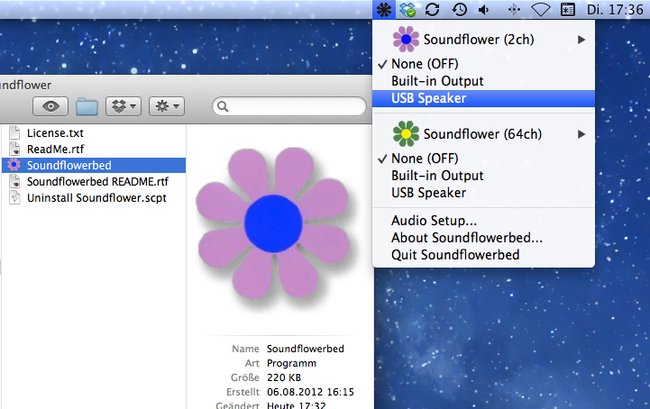Open the Time Machine menu bar icon
This screenshot has width=650, height=409.
coord(459,10)
